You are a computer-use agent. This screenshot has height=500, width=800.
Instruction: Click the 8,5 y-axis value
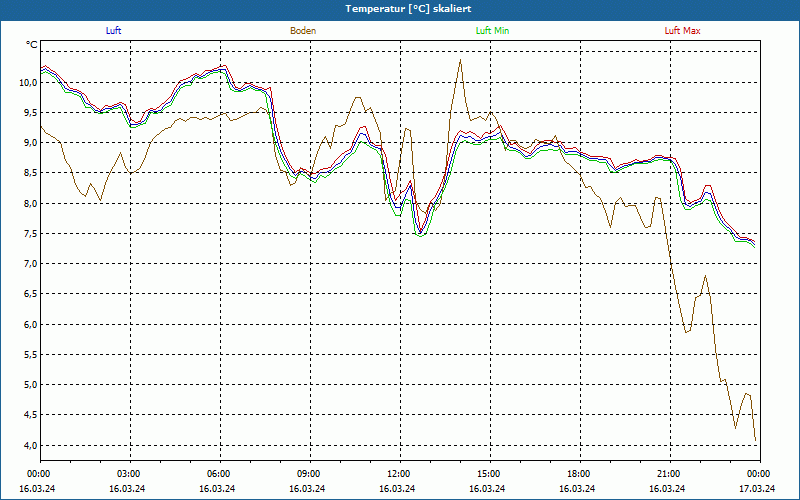click(x=31, y=173)
